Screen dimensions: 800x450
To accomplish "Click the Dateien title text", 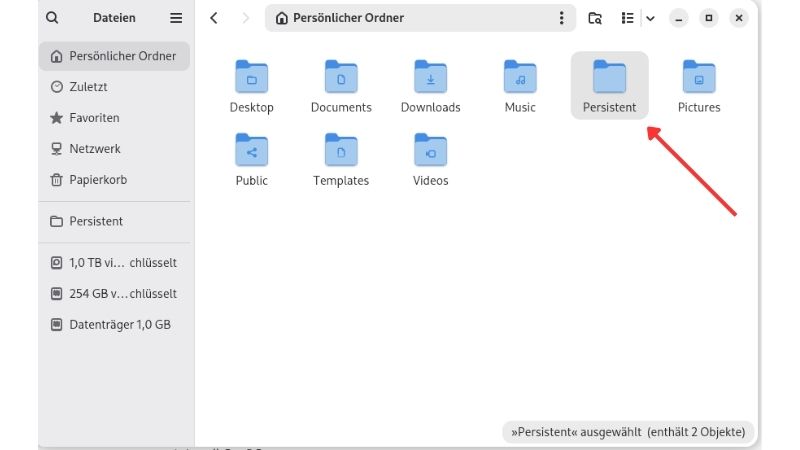I will 114,18.
